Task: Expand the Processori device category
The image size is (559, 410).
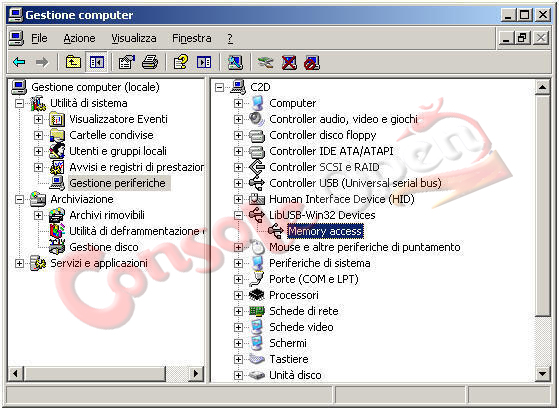Action: (x=238, y=295)
